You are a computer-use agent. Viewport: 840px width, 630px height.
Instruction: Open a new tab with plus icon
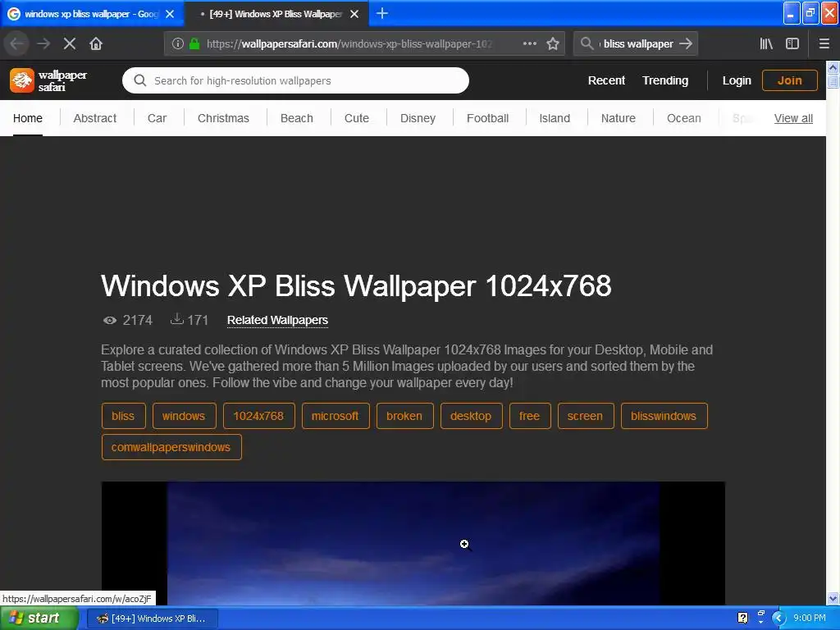point(382,13)
